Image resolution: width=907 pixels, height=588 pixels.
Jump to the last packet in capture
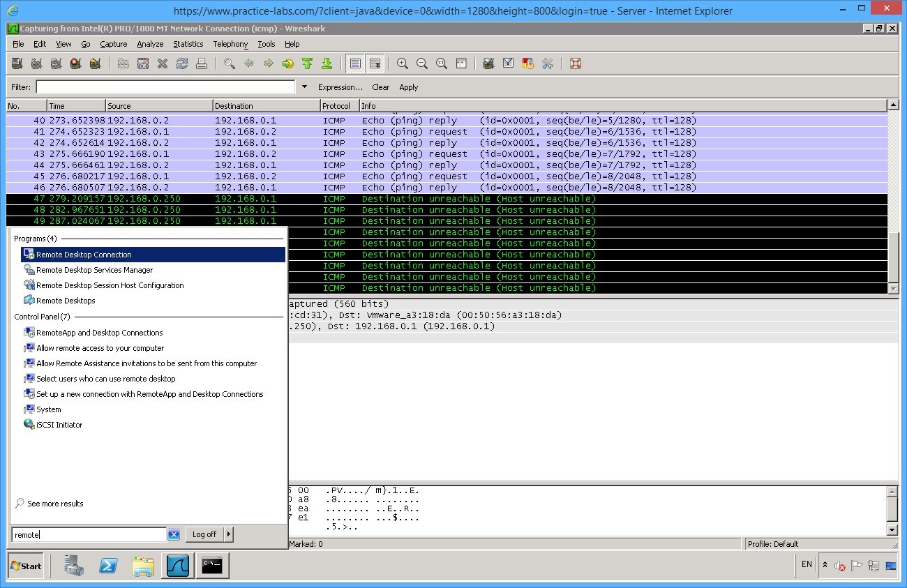click(x=327, y=63)
